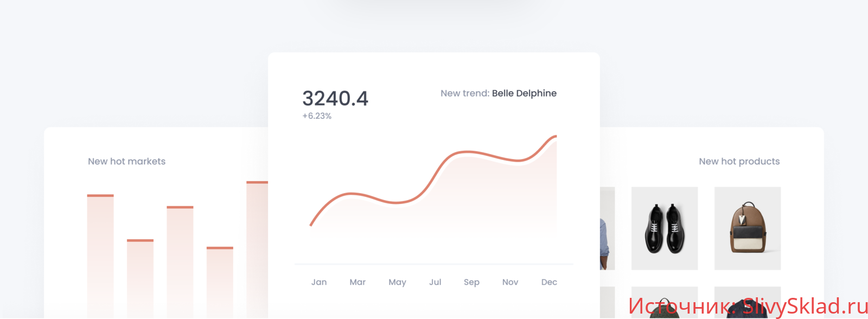
Task: Click the New hot products heading
Action: tap(739, 161)
